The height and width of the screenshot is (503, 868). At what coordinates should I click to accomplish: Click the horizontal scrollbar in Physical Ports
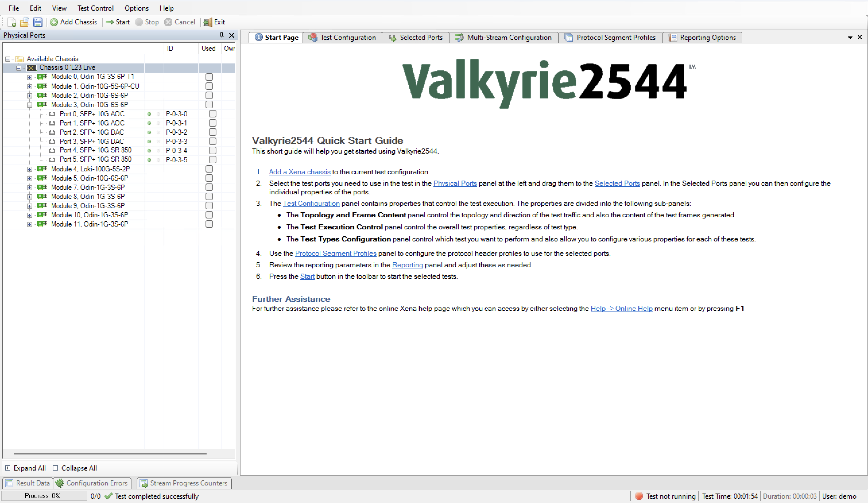click(x=110, y=454)
